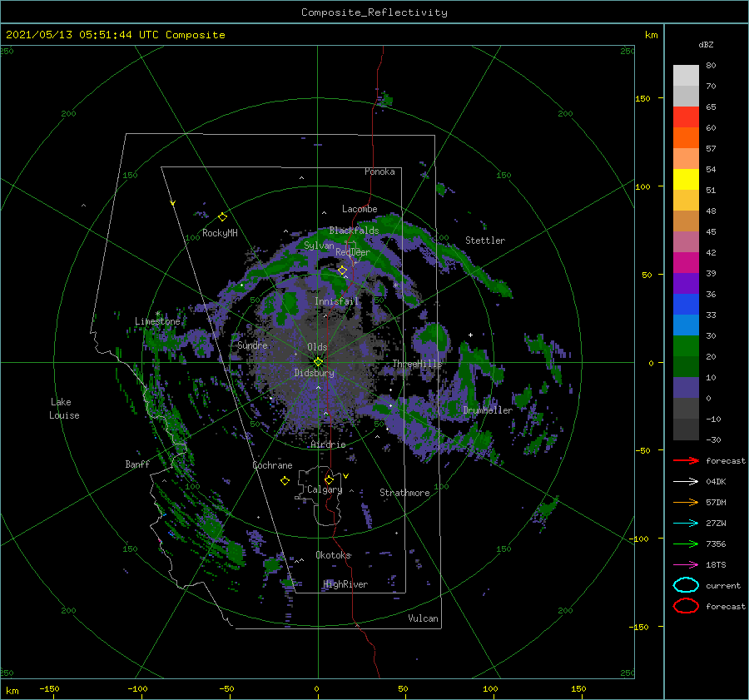Click the cyan current ellipse icon
Screen dimensions: 749x700
pyautogui.click(x=686, y=585)
